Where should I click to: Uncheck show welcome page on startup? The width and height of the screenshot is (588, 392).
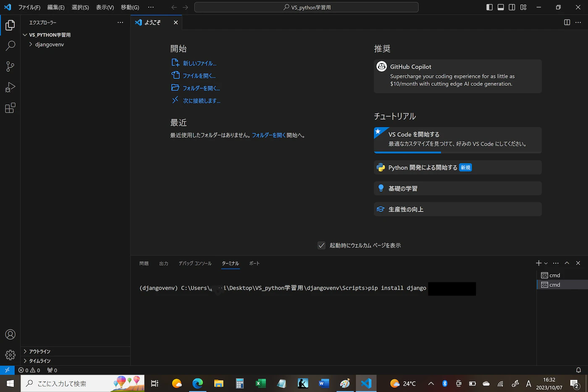[x=321, y=245]
